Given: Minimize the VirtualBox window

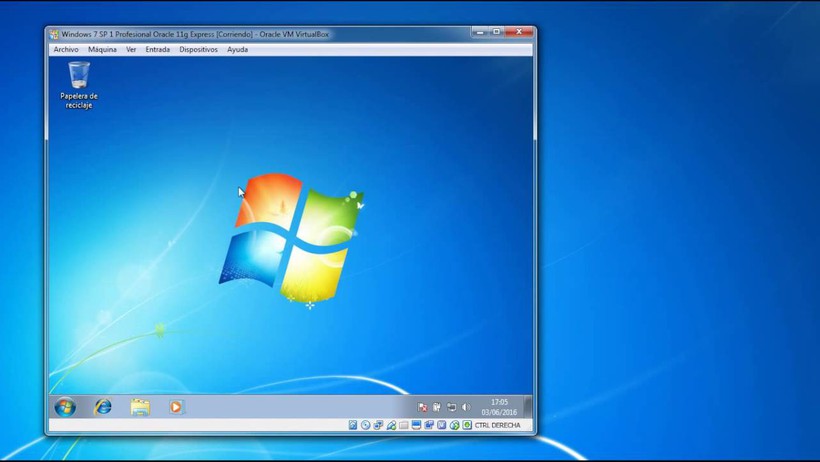Looking at the screenshot, I should pos(480,32).
